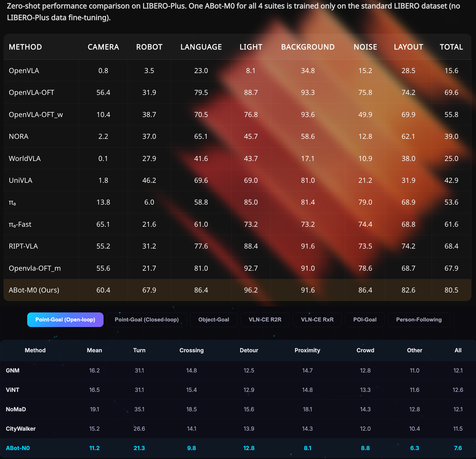Click the OpenVLA-OFT method name
The image size is (476, 459).
click(31, 93)
